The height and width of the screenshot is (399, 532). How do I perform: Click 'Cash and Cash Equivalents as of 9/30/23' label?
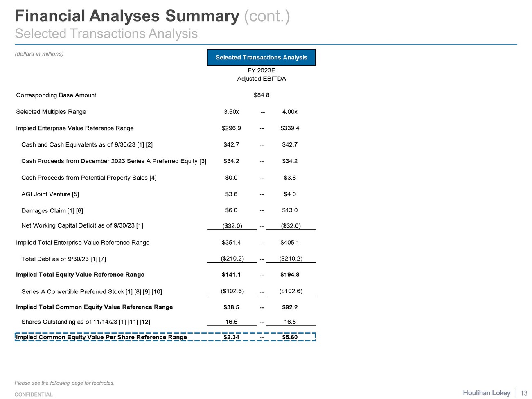[x=87, y=144]
